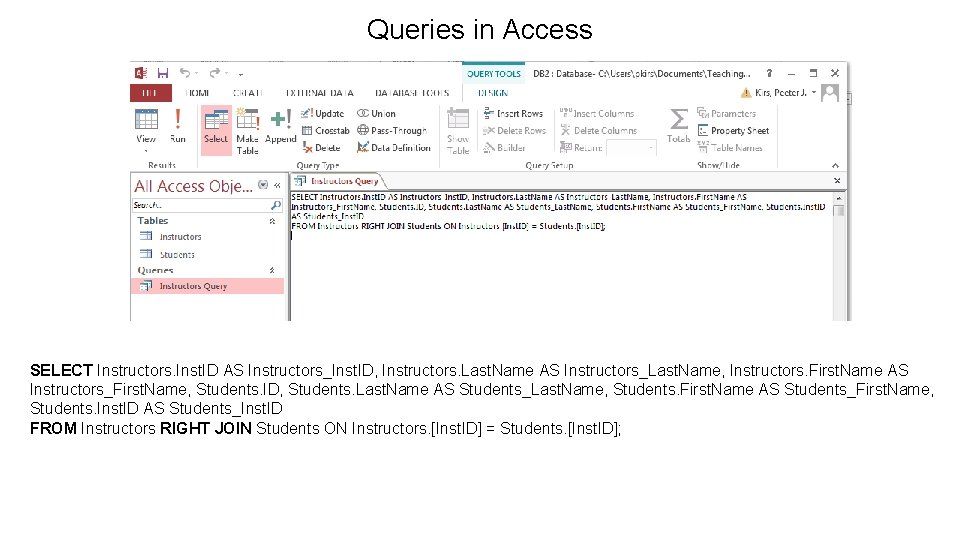960x540 pixels.
Task: Open the Help question mark
Action: point(769,73)
